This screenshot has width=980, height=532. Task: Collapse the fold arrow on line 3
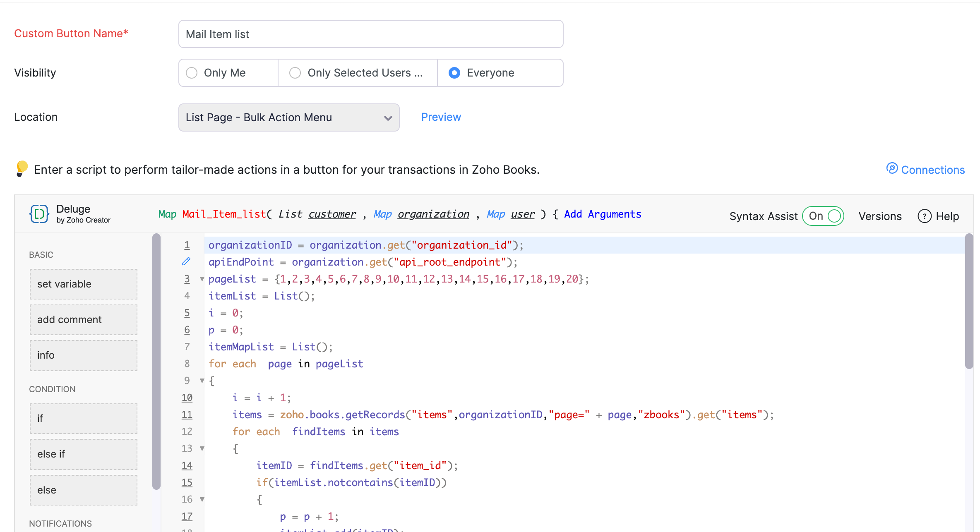click(202, 279)
